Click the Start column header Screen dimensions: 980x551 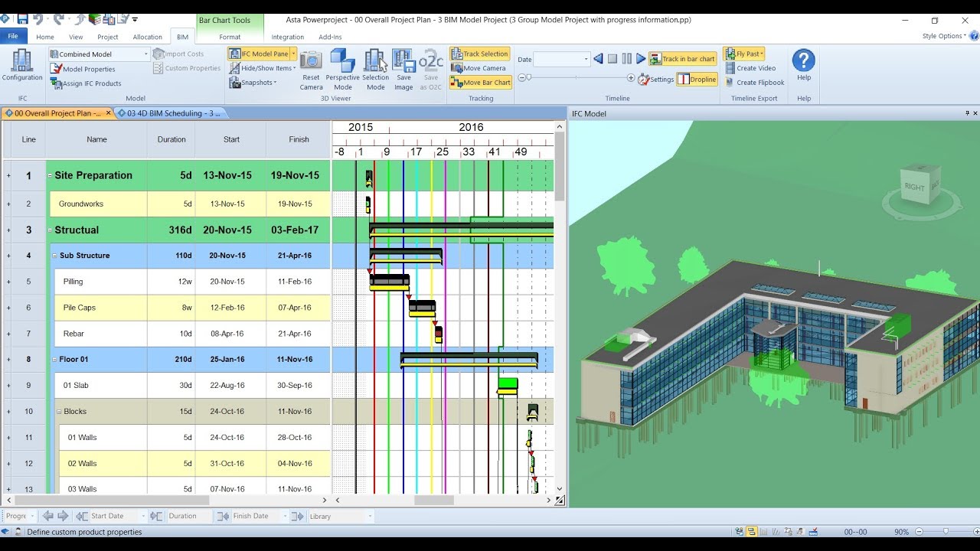coord(231,139)
